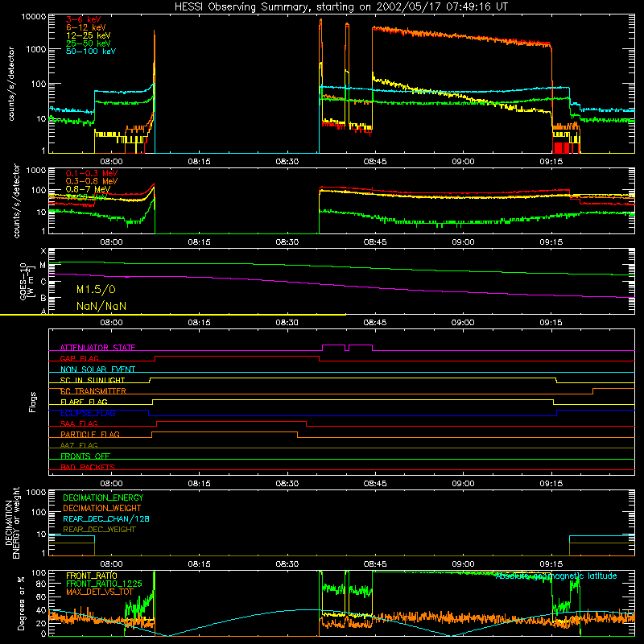Viewport: 644px width, 644px height.
Task: Click the SC_TRANSMITTER flag label
Action: click(x=93, y=391)
